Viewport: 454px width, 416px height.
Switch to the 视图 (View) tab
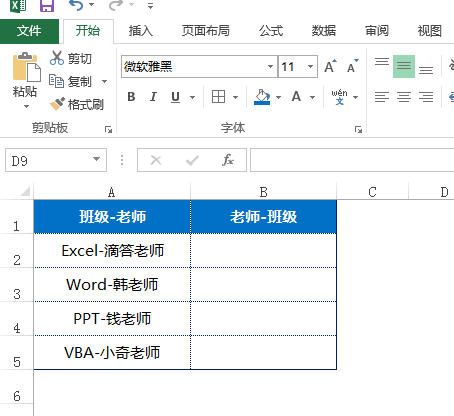point(430,31)
